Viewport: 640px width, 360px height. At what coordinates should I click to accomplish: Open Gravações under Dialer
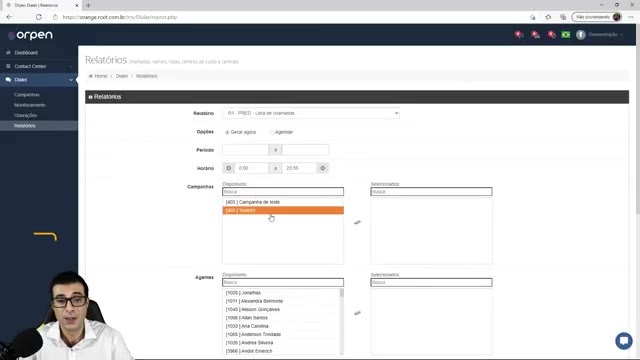point(25,115)
